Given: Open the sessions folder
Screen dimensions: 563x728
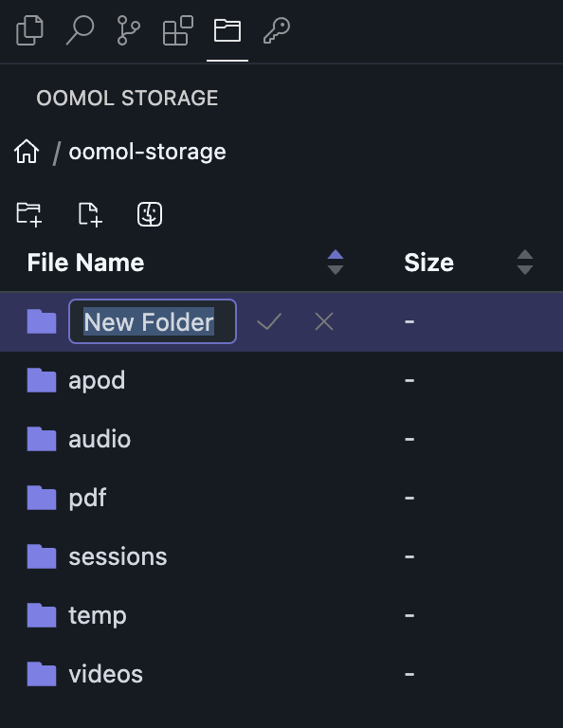Looking at the screenshot, I should pyautogui.click(x=118, y=556).
